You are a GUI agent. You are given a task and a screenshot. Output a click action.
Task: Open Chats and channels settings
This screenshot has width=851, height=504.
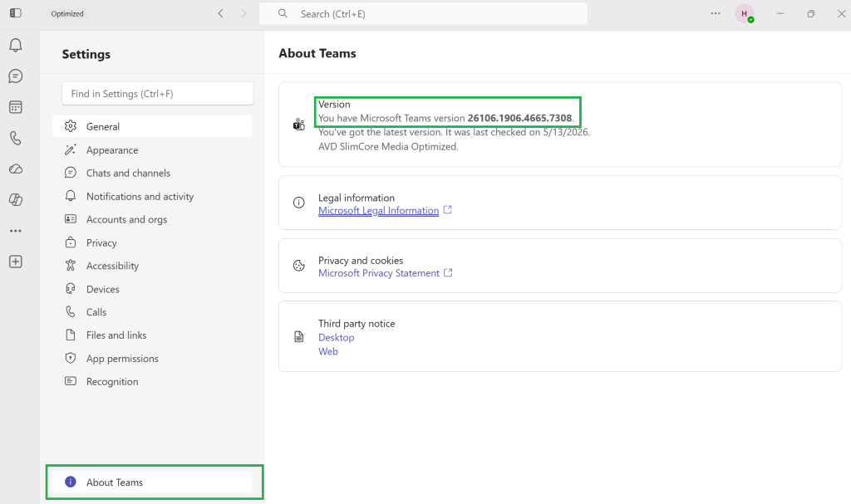152,173
